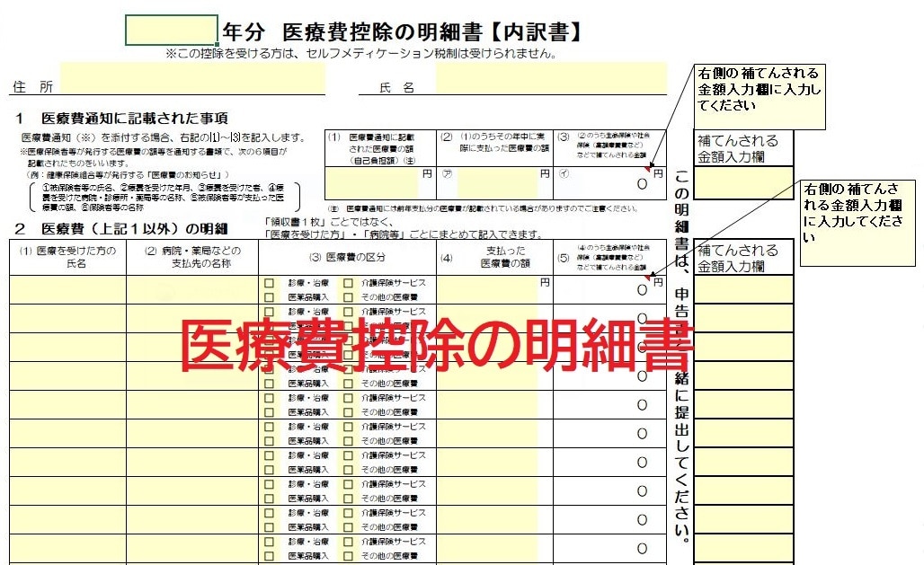Check 介護保険サービス in the first detail row

pos(348,283)
